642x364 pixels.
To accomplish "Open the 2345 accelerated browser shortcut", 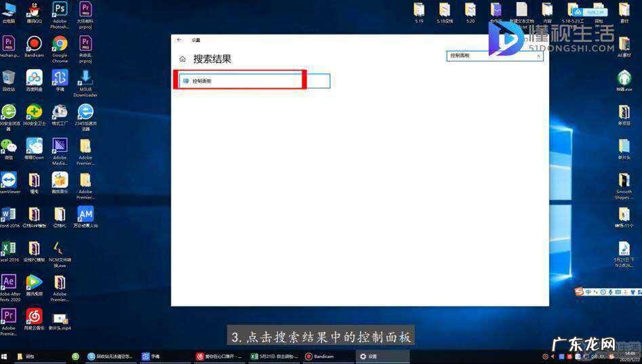I will 85,117.
